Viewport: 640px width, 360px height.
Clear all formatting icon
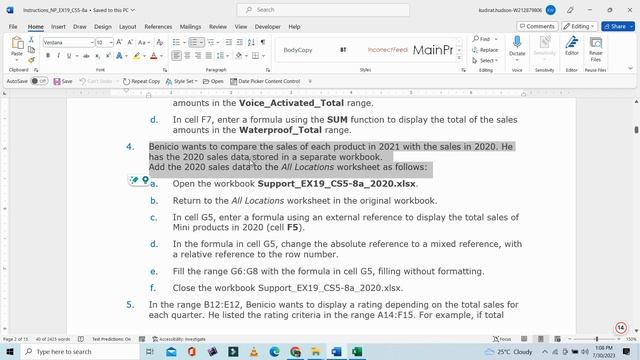[160, 42]
